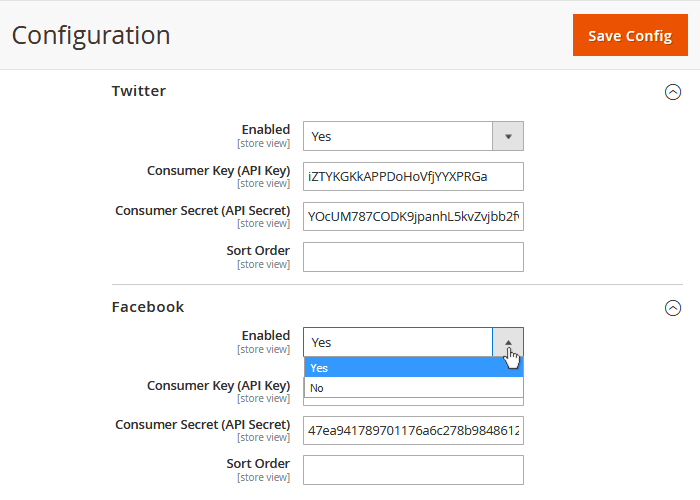
Task: Collapse the Twitter section using its circle chevron
Action: (x=673, y=92)
